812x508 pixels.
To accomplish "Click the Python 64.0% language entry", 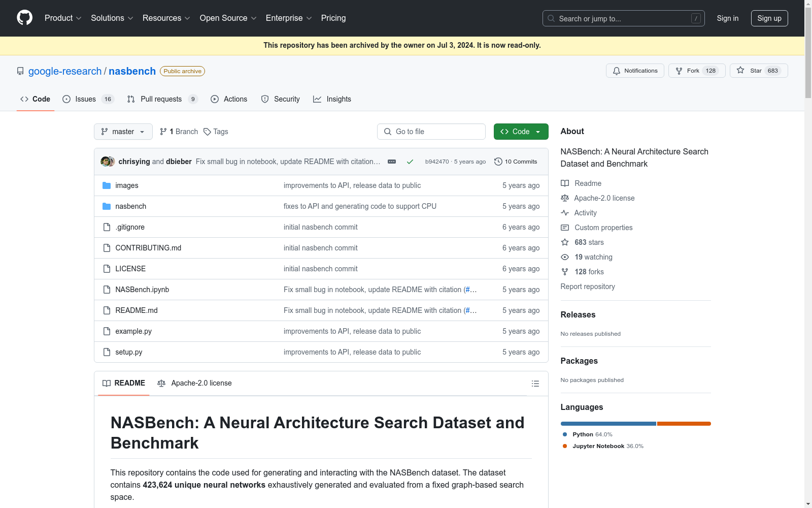I will 588,434.
